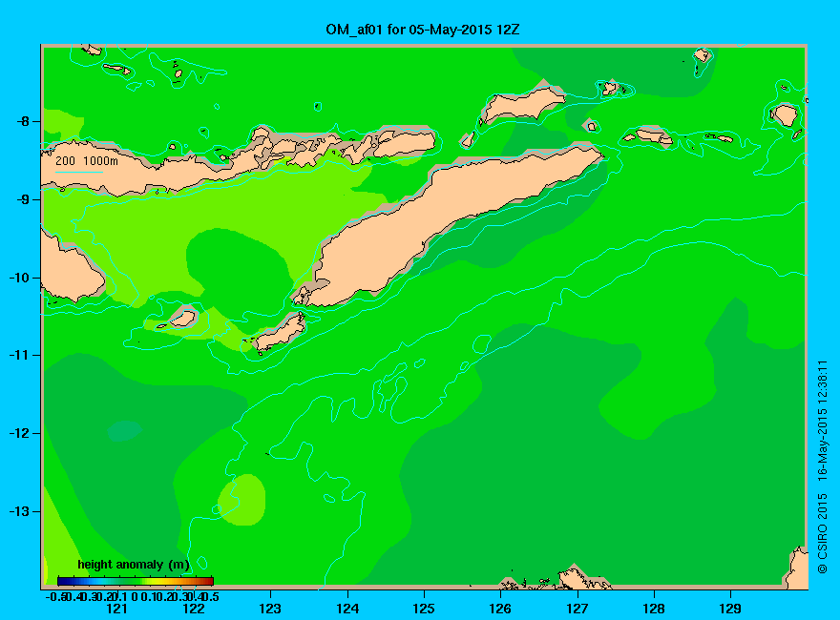Viewport: 840px width, 620px height.
Task: Click the longitude label '127' on the x-axis
Action: (x=577, y=609)
